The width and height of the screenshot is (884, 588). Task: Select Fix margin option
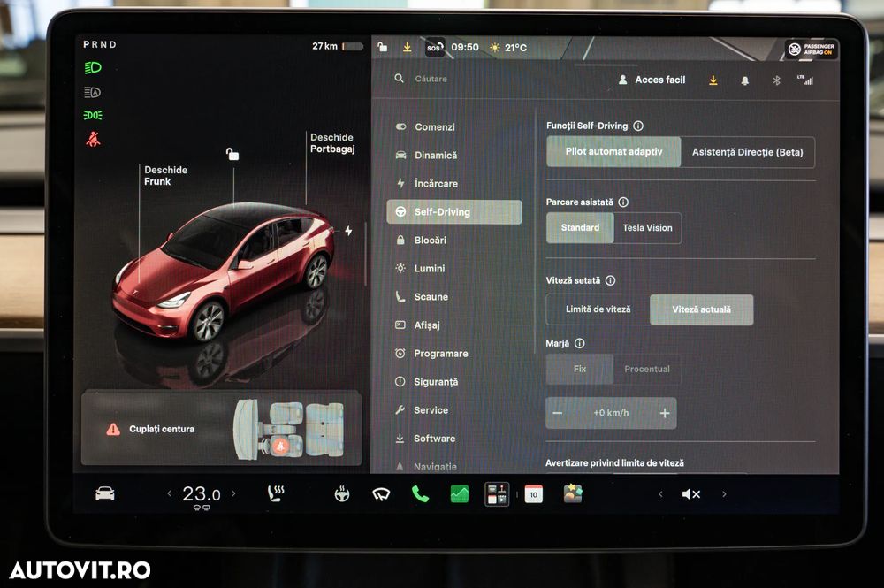[580, 369]
